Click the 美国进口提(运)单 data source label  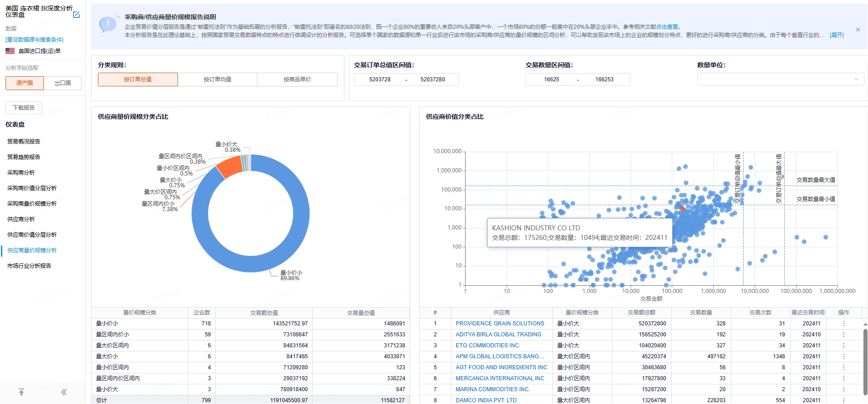click(39, 51)
